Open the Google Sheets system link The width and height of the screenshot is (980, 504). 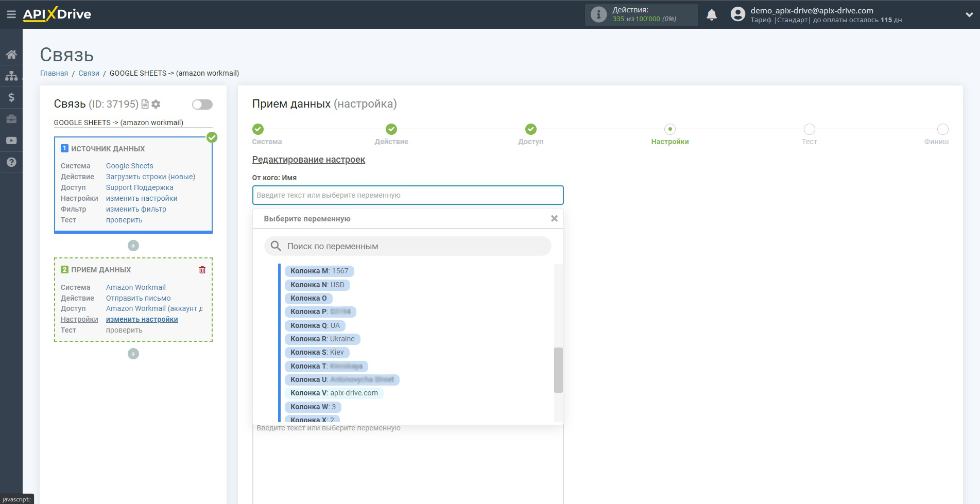point(130,166)
